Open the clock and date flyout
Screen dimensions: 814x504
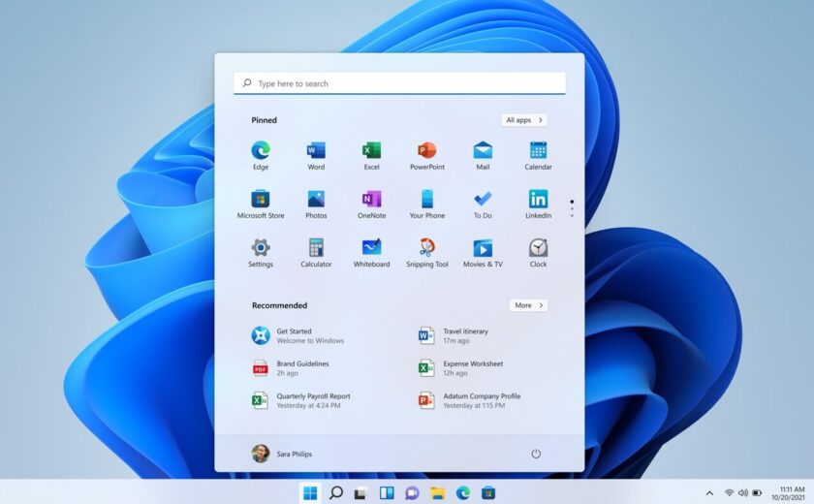[789, 493]
